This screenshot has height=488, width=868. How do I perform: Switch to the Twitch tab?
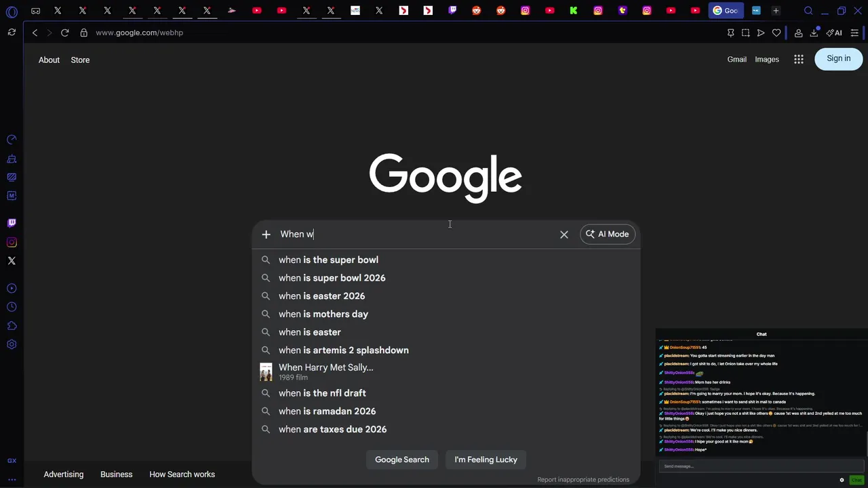(452, 11)
